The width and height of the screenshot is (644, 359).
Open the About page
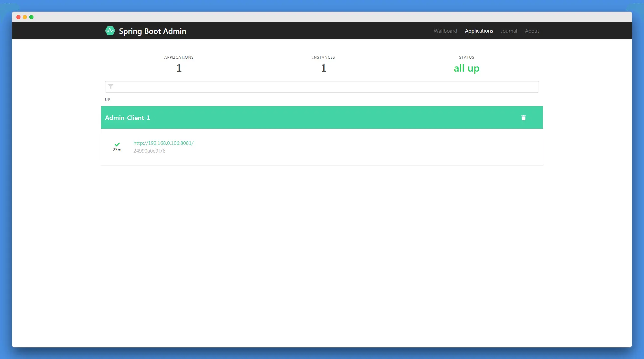[x=532, y=31]
